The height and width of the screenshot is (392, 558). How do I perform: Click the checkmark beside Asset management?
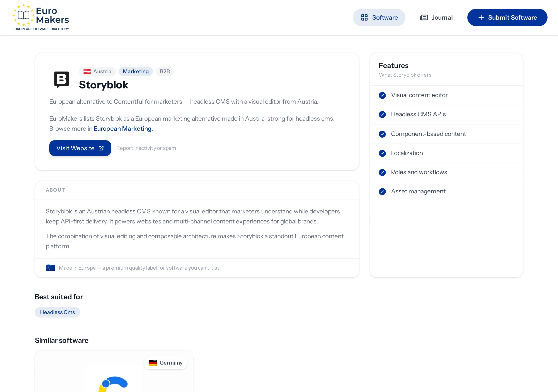tap(382, 192)
